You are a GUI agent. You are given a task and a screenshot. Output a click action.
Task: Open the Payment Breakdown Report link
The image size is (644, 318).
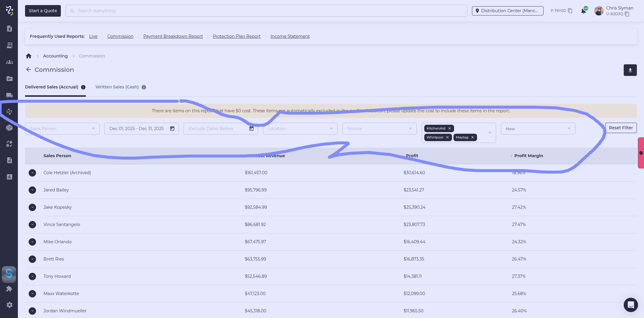pos(173,36)
